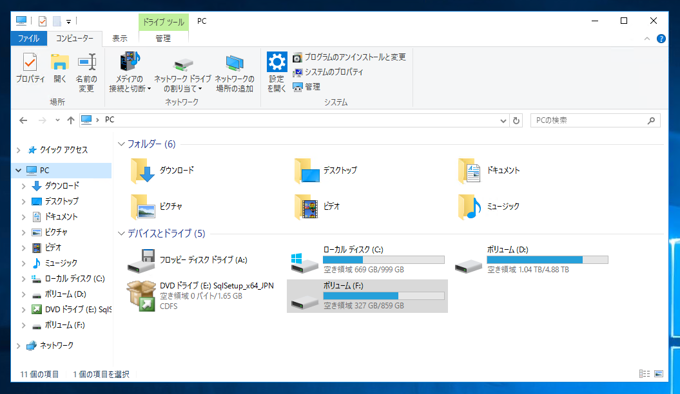Click the ボリューム (D:) capacity bar
The height and width of the screenshot is (394, 680).
pos(547,260)
